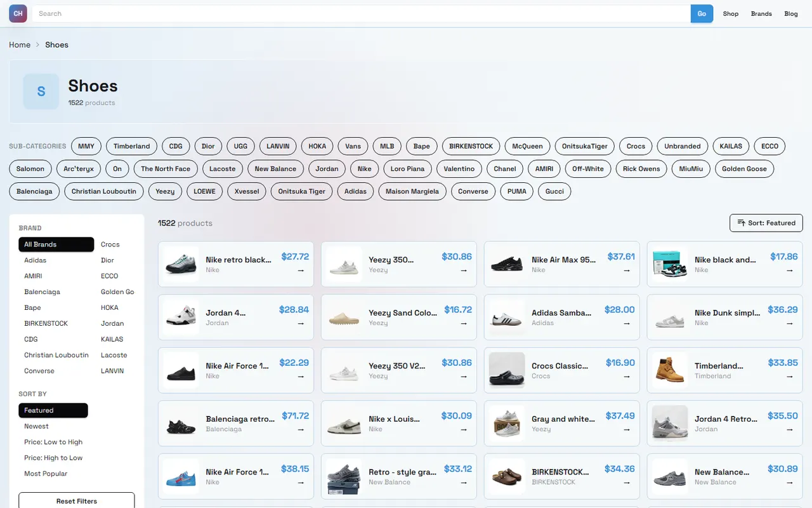
Task: Filter by Gucci sub-category chip
Action: pos(554,191)
